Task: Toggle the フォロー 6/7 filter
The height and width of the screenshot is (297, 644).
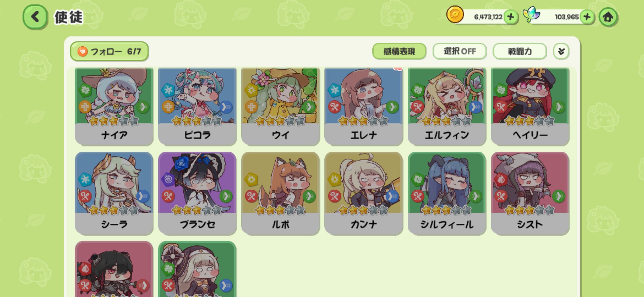Action: [x=109, y=51]
